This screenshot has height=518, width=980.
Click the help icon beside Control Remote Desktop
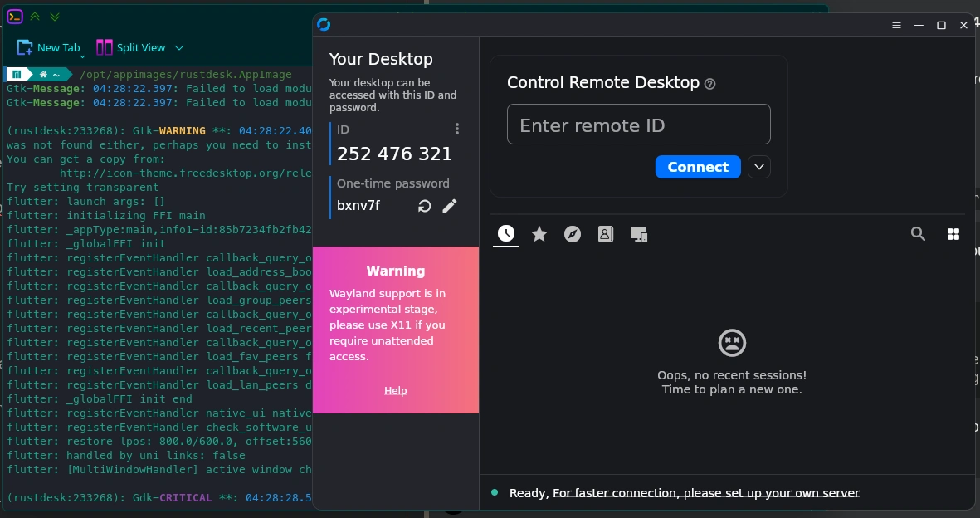709,84
